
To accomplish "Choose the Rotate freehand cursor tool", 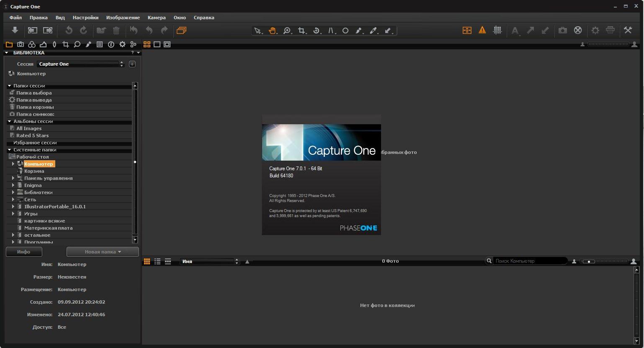I will [317, 31].
